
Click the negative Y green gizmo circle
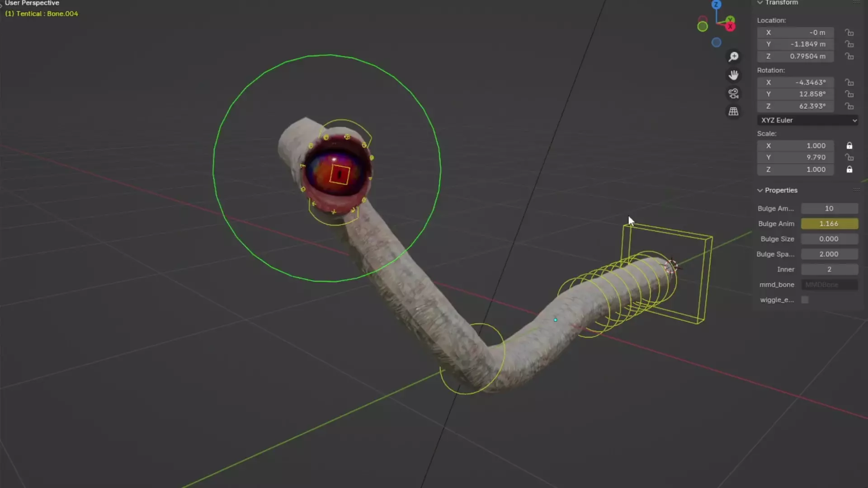[703, 27]
